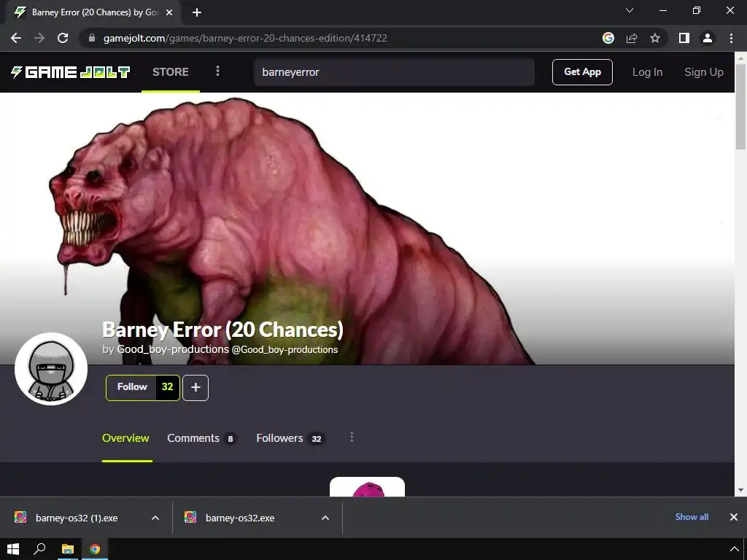Open the tab search chevron dropdown

(630, 10)
